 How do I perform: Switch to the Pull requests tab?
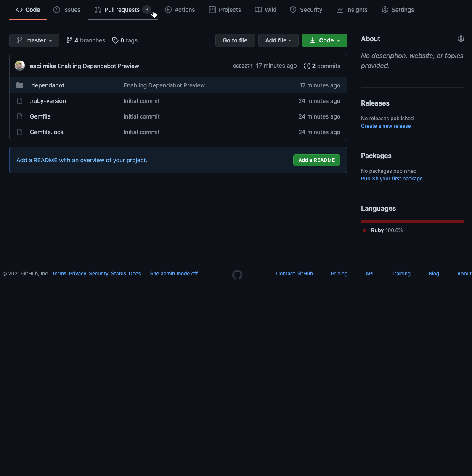pyautogui.click(x=122, y=10)
